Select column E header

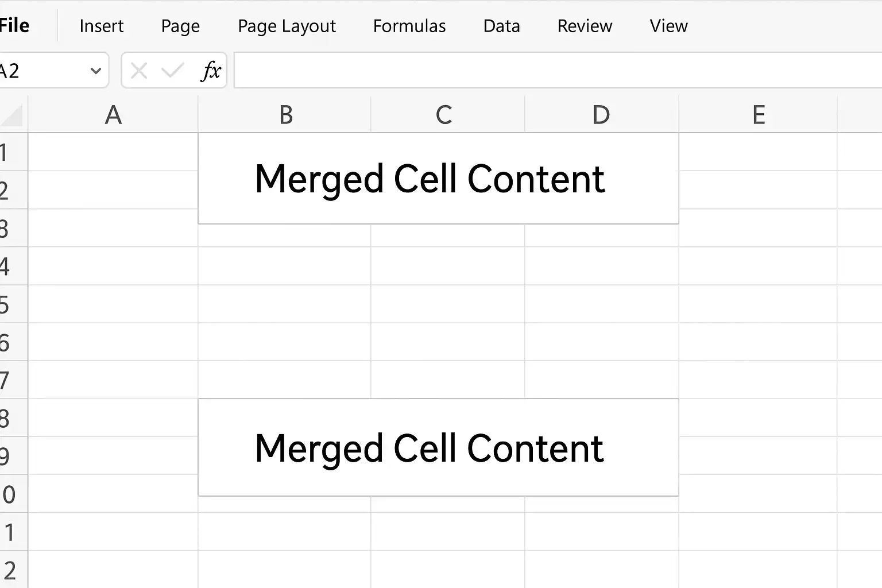click(x=759, y=115)
